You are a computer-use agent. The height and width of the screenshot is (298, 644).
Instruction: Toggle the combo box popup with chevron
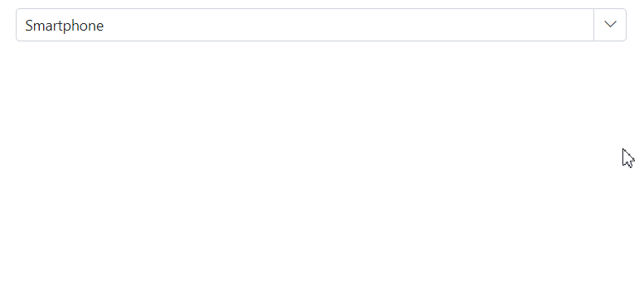click(x=610, y=25)
